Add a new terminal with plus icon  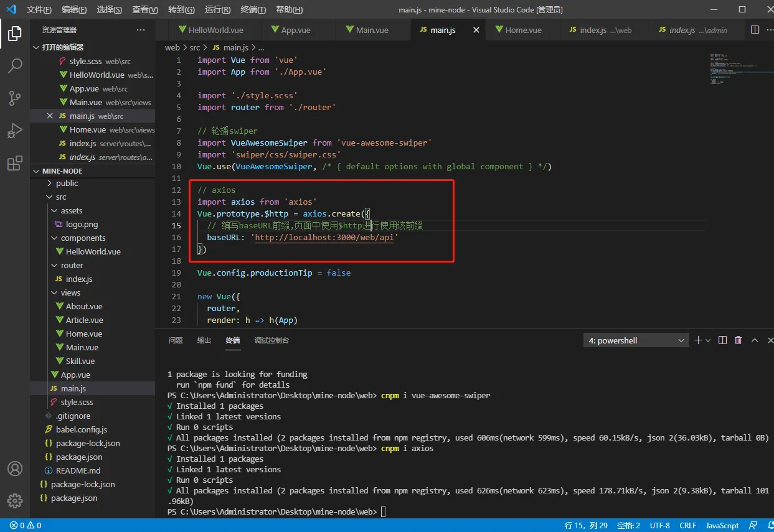coord(698,340)
